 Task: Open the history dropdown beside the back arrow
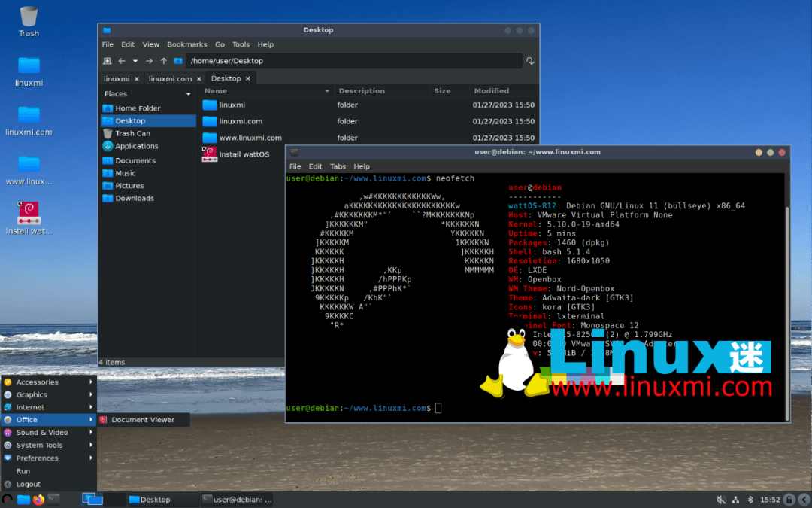pyautogui.click(x=134, y=61)
